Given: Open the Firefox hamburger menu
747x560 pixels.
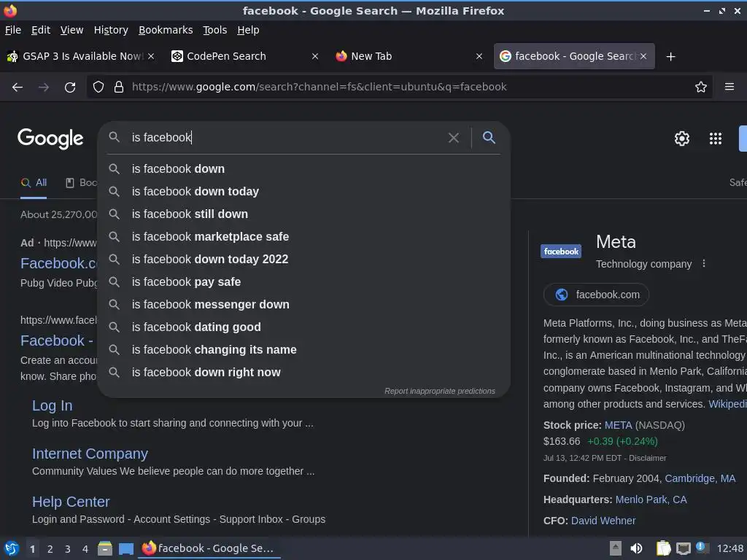Looking at the screenshot, I should pyautogui.click(x=729, y=87).
